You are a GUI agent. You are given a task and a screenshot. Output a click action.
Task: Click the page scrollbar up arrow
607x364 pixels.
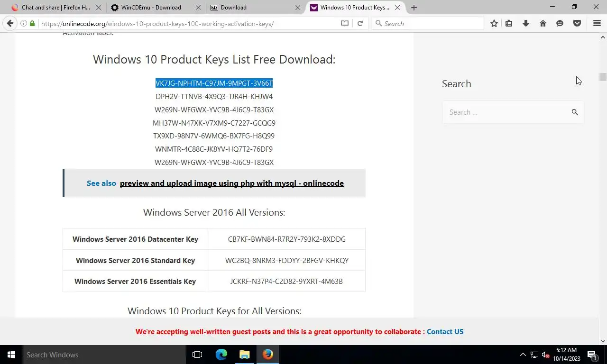point(603,36)
